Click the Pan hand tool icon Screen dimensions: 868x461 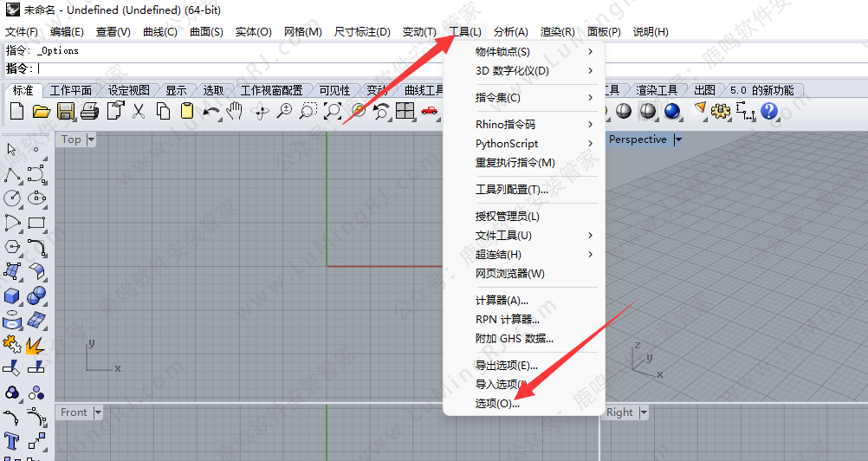pyautogui.click(x=235, y=111)
